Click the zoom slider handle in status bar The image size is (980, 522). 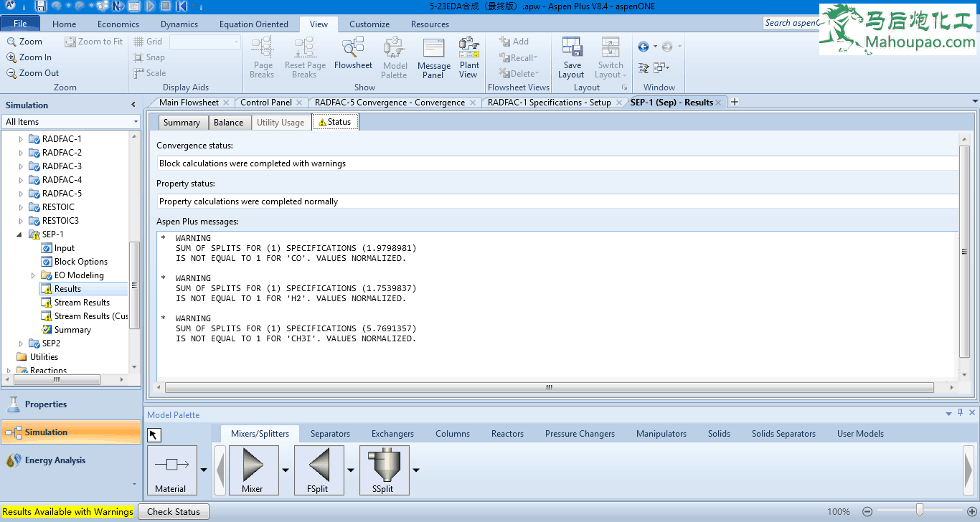point(920,511)
